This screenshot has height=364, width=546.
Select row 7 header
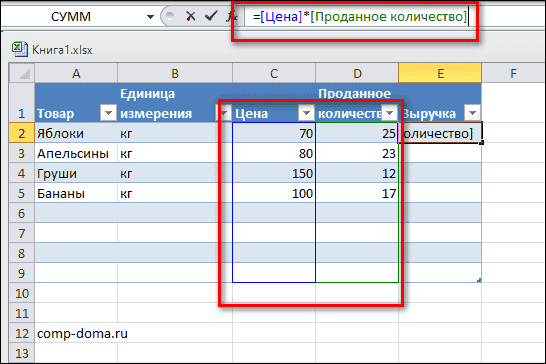22,233
